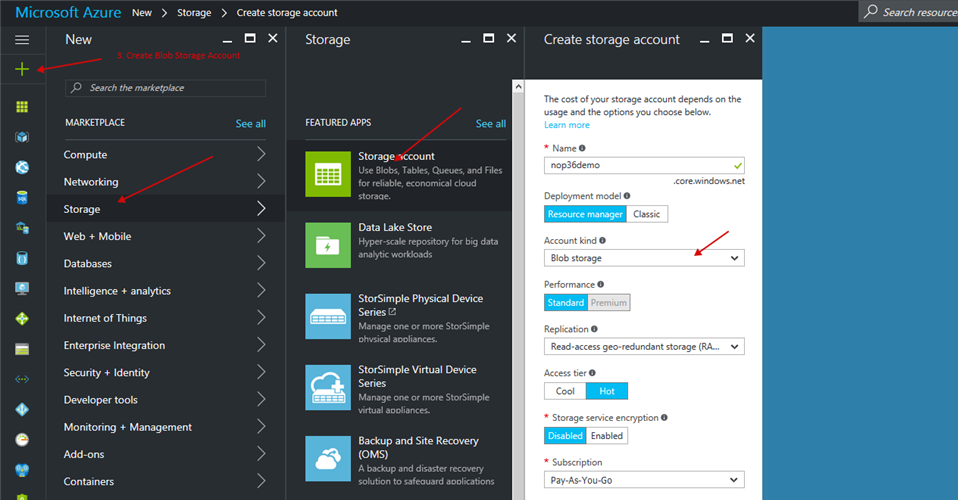This screenshot has height=500, width=958.
Task: Open Storage accounts striped icon in sidebar
Action: pyautogui.click(x=22, y=349)
